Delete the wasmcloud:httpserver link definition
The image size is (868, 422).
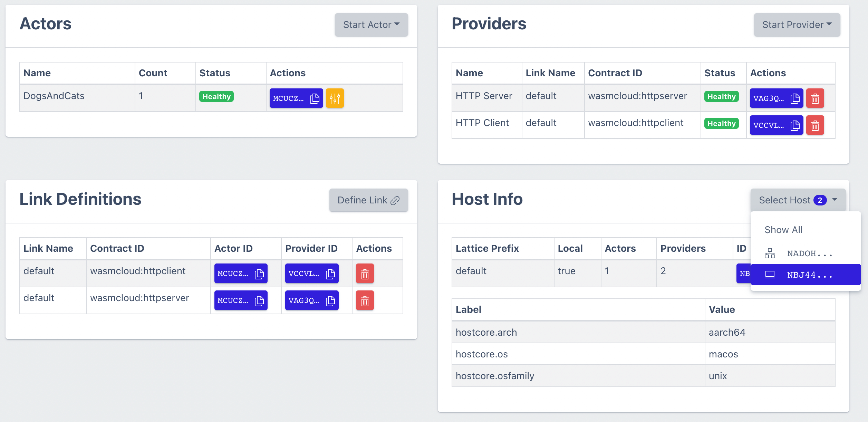(x=365, y=300)
